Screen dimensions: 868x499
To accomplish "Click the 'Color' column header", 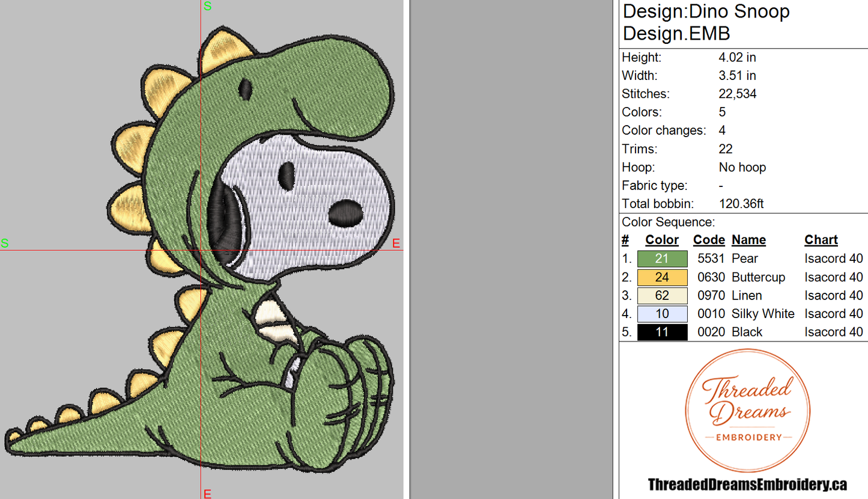I will (662, 240).
